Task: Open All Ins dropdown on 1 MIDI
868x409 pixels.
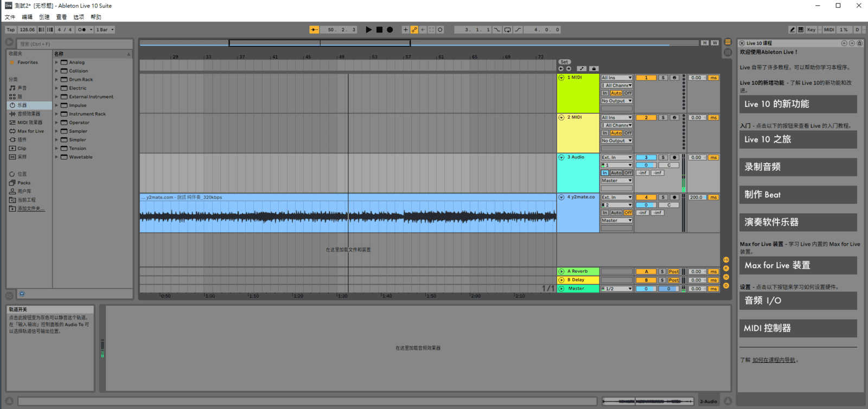Action: (617, 78)
